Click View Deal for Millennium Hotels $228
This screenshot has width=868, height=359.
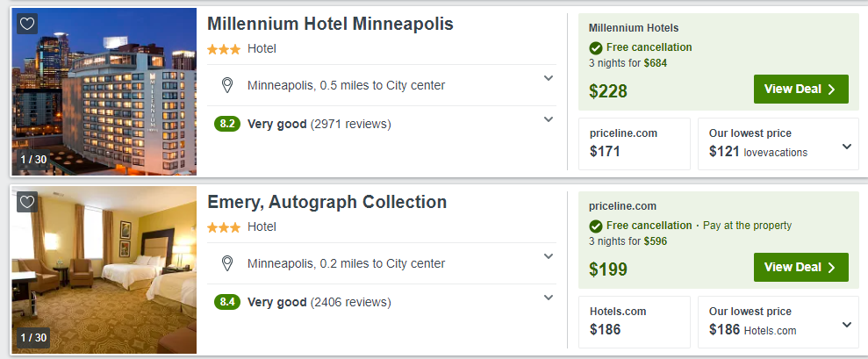(800, 90)
